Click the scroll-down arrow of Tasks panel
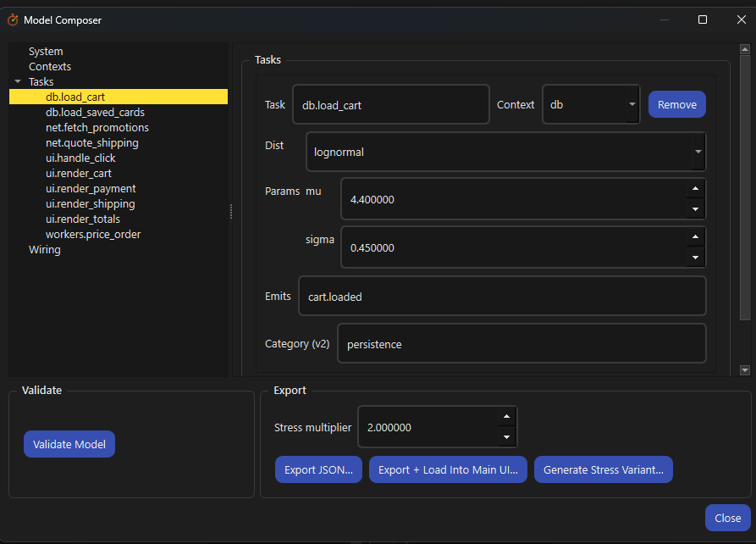The width and height of the screenshot is (756, 544). [x=745, y=370]
